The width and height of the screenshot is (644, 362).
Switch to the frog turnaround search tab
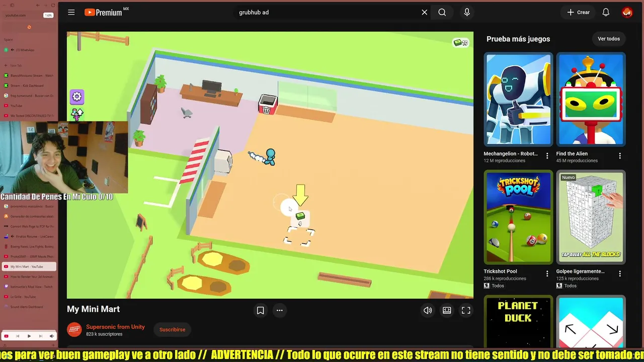coord(29,96)
